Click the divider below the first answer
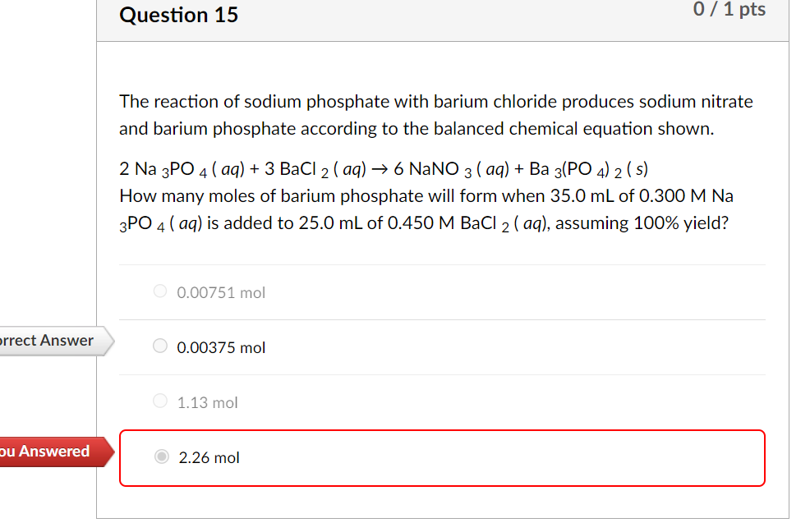Image resolution: width=810 pixels, height=532 pixels. point(442,319)
